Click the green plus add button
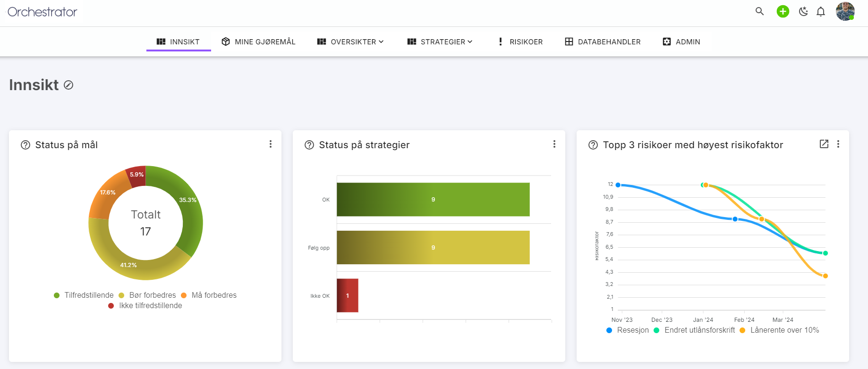This screenshot has width=868, height=369. [783, 11]
